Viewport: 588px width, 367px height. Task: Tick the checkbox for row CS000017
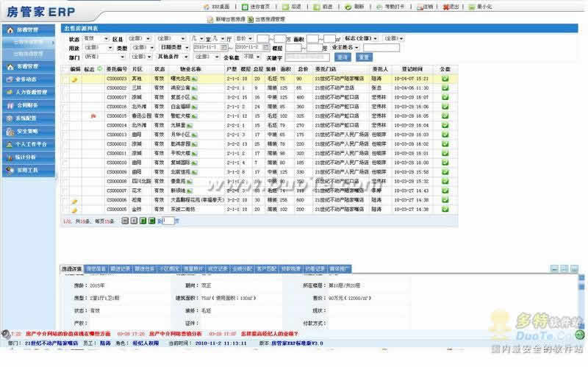[x=64, y=97]
